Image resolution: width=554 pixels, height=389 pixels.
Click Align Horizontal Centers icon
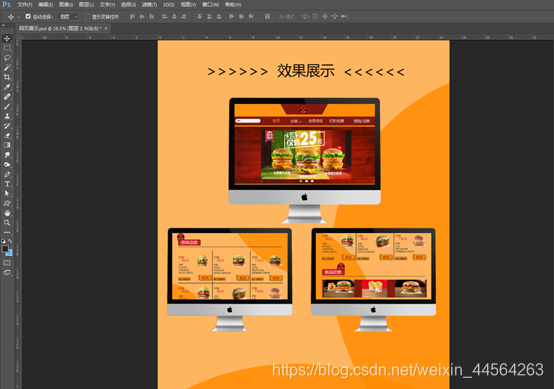[174, 17]
